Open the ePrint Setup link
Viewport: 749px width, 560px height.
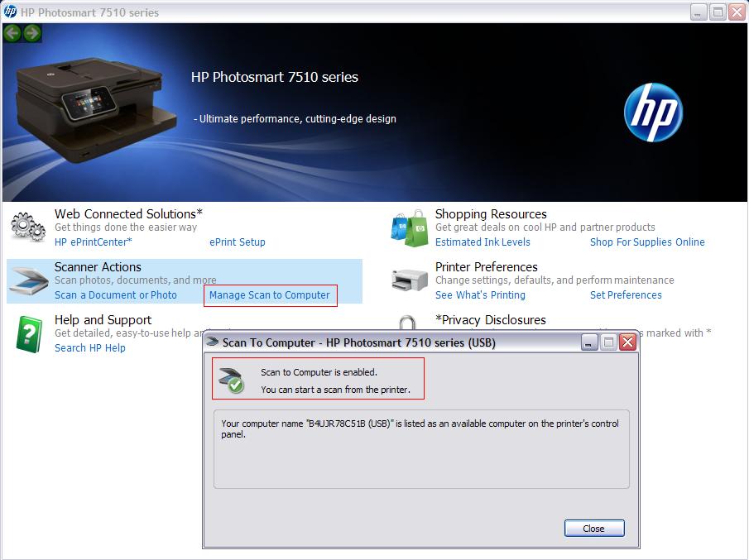click(x=238, y=242)
